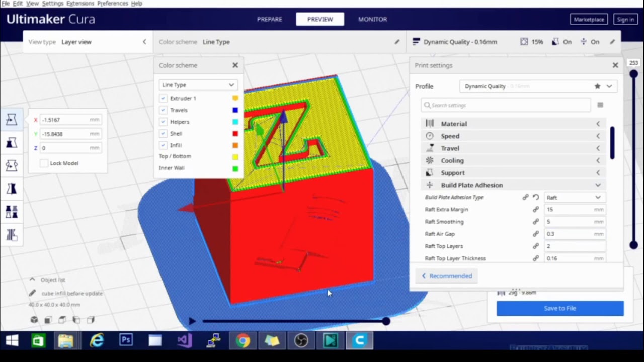Screen dimensions: 644x362
Task: Edit the pencil icon beside cube infill name
Action: pyautogui.click(x=32, y=293)
